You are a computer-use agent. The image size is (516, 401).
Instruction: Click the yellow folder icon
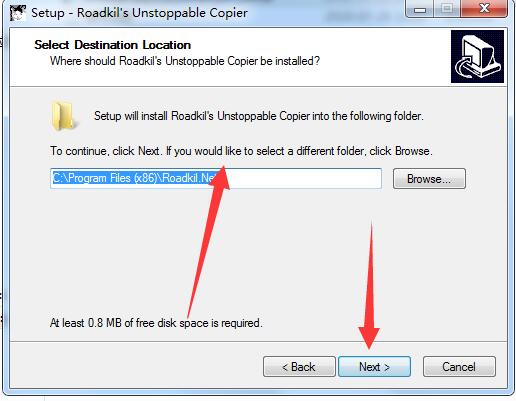coord(63,116)
